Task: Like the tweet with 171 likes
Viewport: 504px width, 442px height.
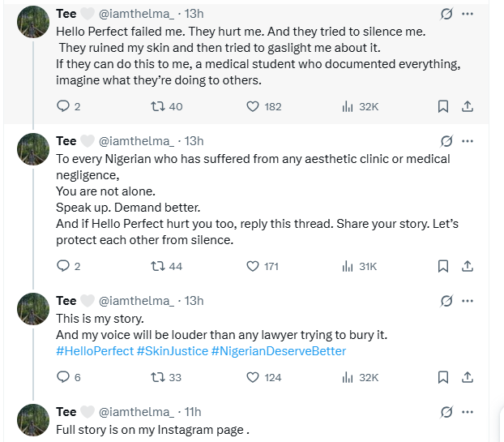Action: [x=252, y=266]
